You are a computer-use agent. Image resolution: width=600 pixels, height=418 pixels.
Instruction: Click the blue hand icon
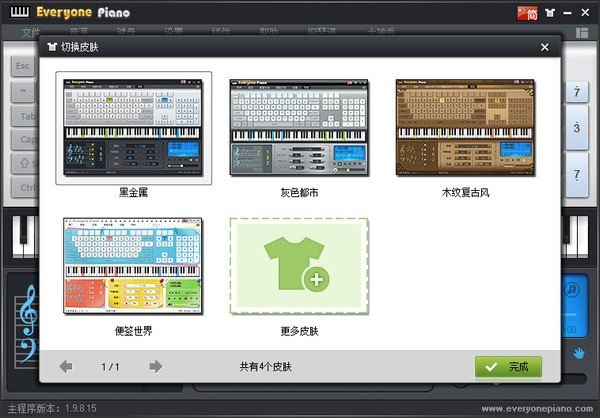pos(579,353)
